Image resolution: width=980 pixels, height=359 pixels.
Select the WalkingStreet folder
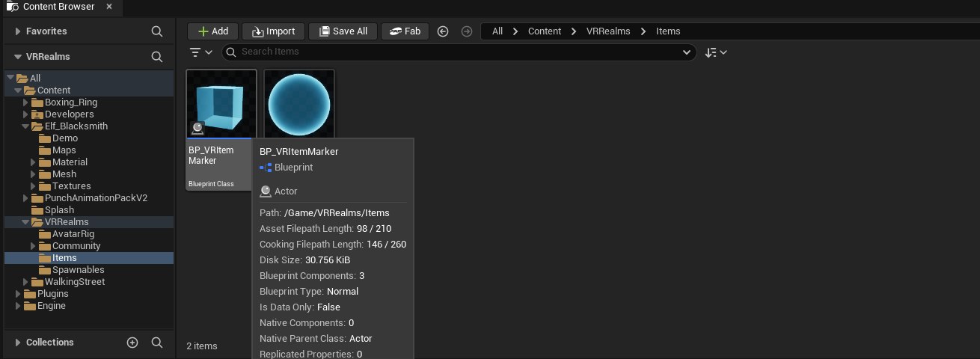click(74, 282)
